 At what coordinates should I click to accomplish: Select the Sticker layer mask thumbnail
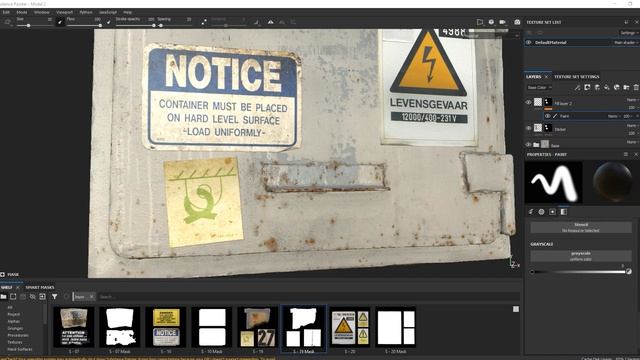[x=548, y=128]
